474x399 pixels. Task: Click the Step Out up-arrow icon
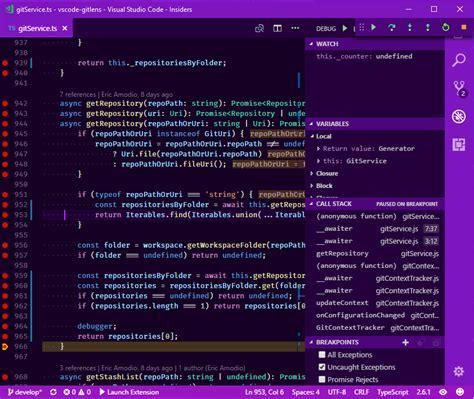click(x=428, y=27)
